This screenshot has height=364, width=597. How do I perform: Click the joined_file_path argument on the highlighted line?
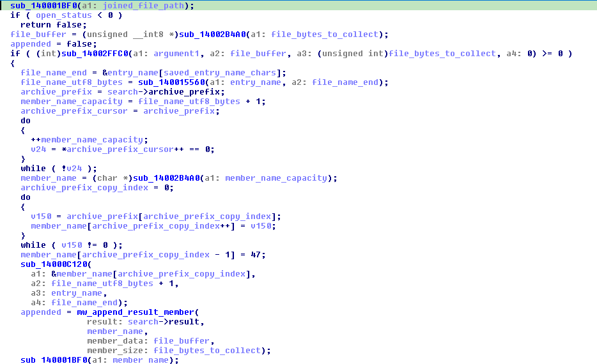pyautogui.click(x=143, y=6)
